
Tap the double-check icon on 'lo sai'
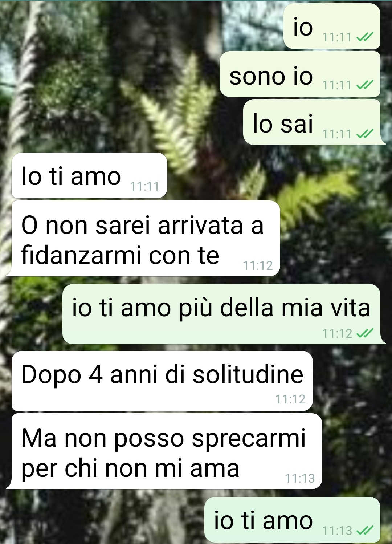364,134
